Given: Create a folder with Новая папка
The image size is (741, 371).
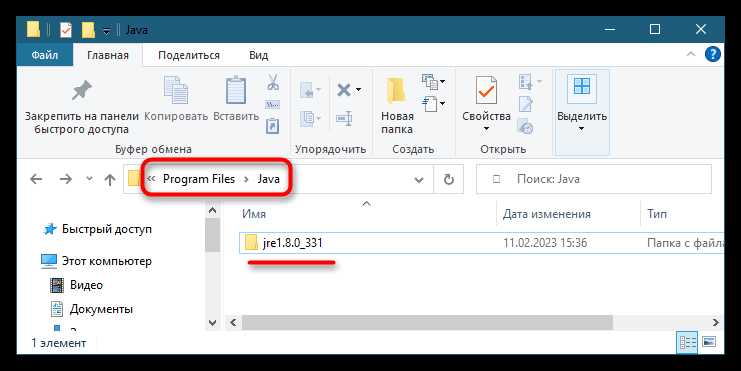Looking at the screenshot, I should 397,106.
